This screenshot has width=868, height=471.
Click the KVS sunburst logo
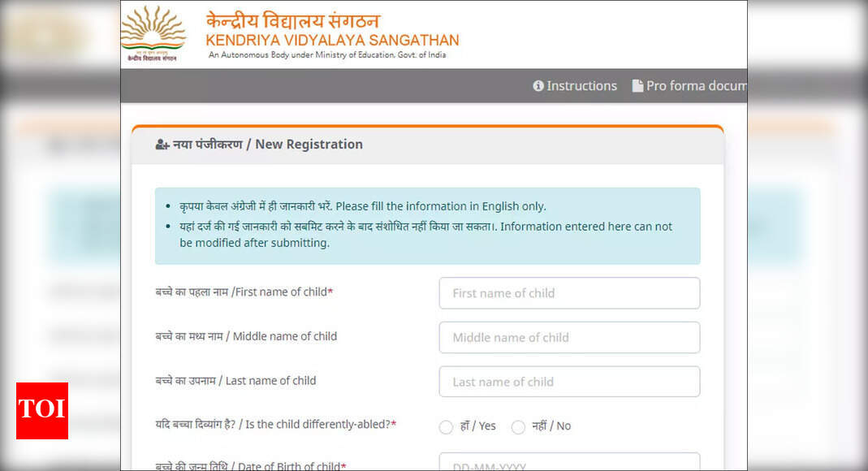tap(153, 32)
